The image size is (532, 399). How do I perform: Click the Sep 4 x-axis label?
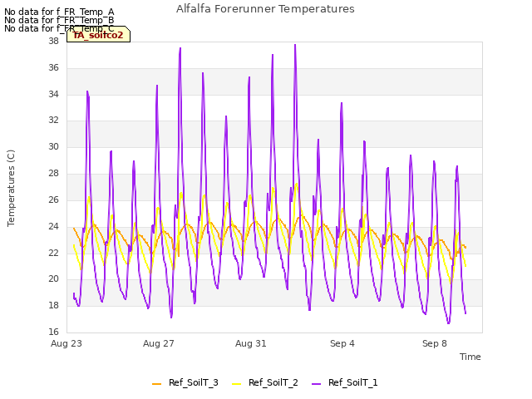[342, 343]
